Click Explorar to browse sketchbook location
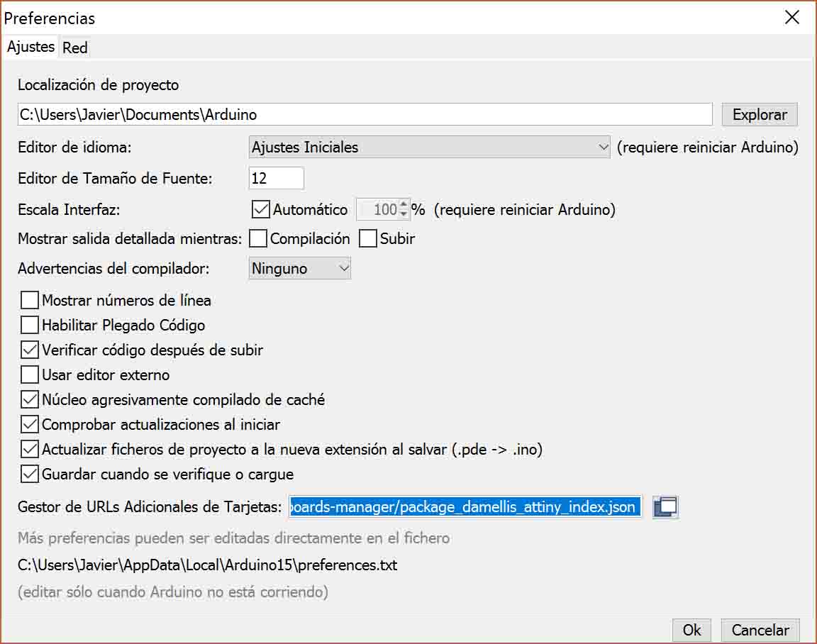 (759, 115)
